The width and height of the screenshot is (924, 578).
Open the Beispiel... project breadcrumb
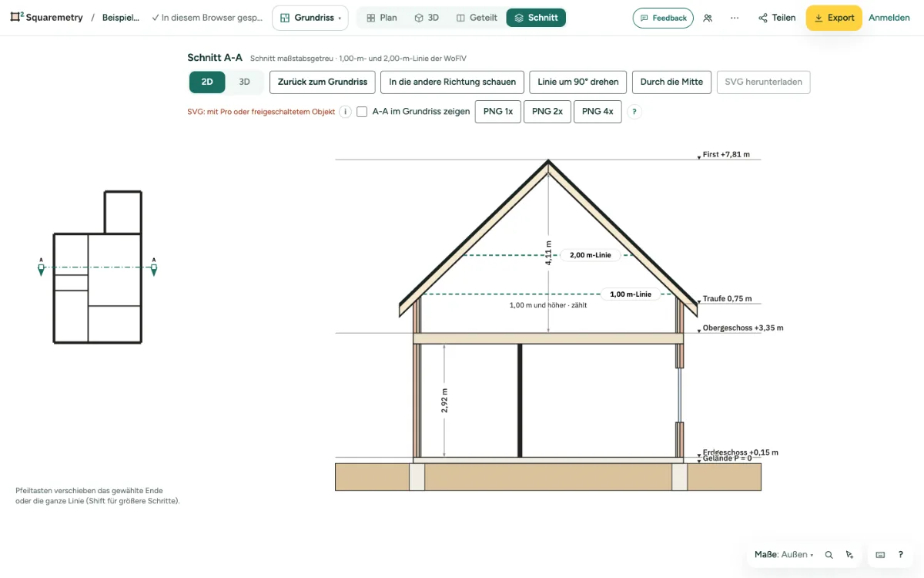pos(121,18)
